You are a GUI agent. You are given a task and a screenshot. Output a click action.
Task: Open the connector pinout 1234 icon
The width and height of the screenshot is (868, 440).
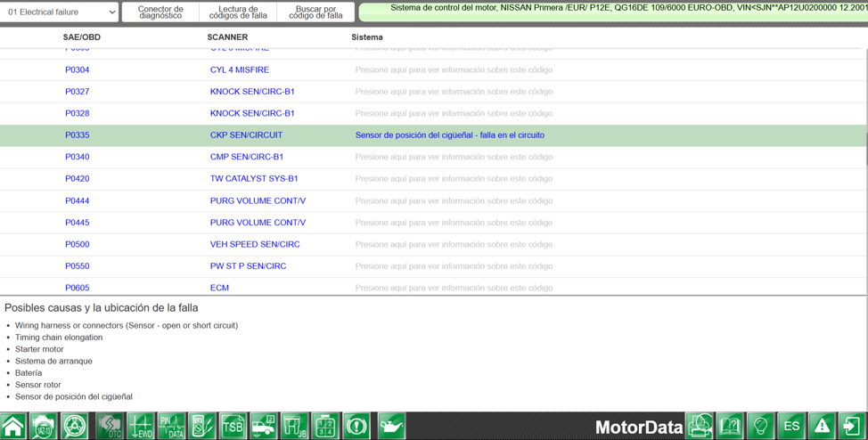click(325, 426)
